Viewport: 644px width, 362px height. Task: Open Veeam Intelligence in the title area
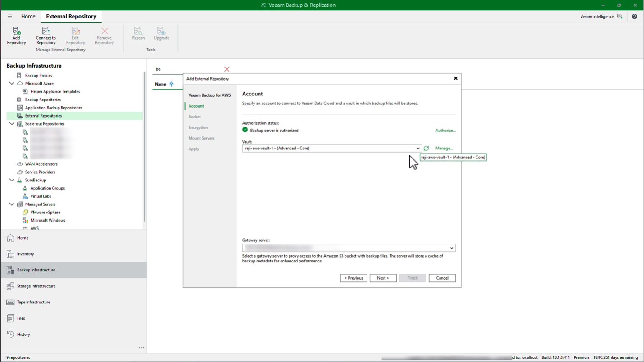click(x=601, y=16)
